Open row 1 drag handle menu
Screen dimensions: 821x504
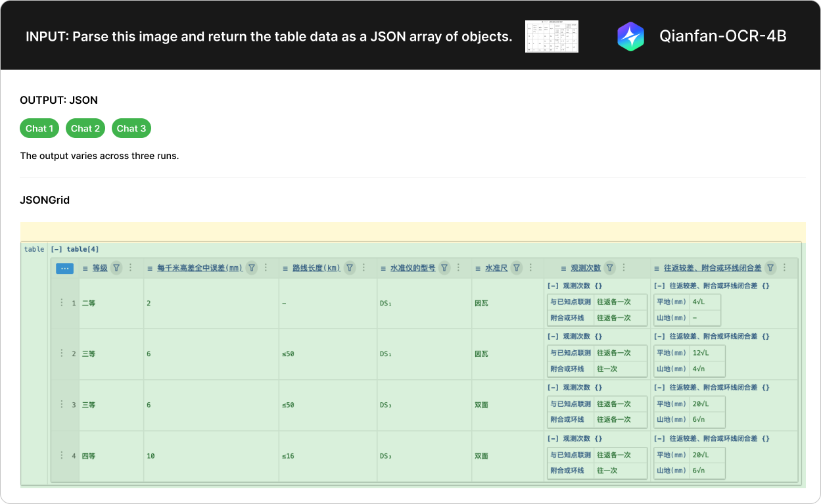point(62,303)
